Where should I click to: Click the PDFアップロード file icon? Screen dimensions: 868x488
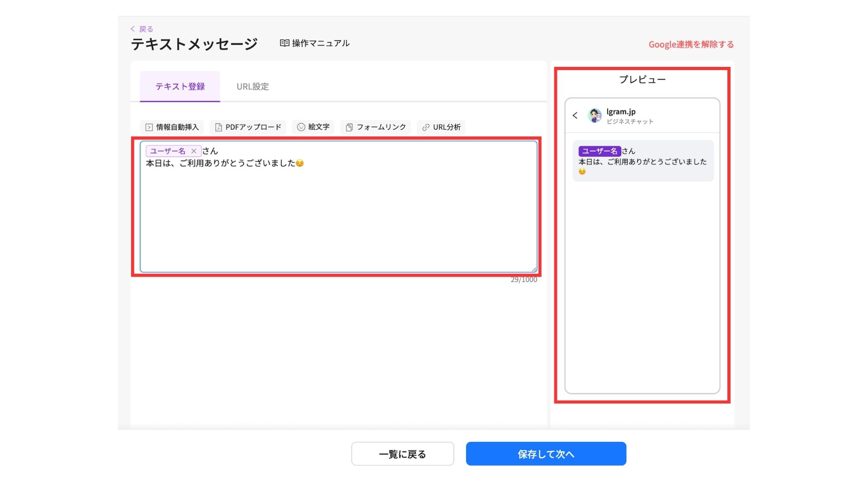click(218, 127)
